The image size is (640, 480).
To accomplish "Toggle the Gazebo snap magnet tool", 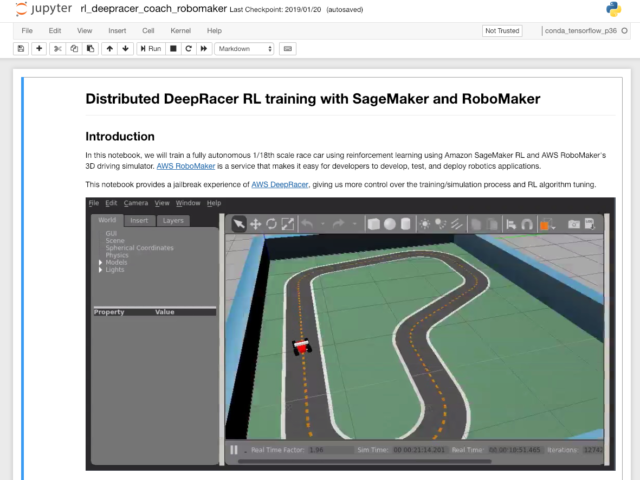I will [x=527, y=224].
